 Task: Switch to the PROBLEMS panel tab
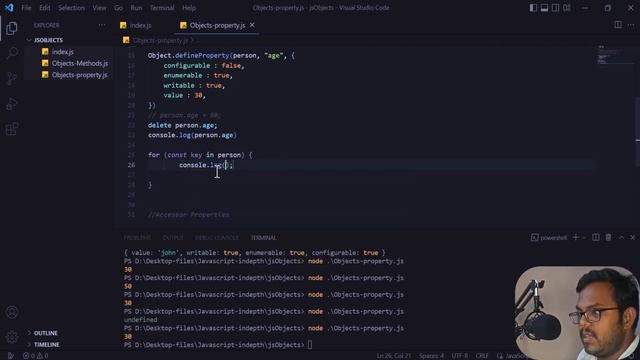click(x=138, y=238)
